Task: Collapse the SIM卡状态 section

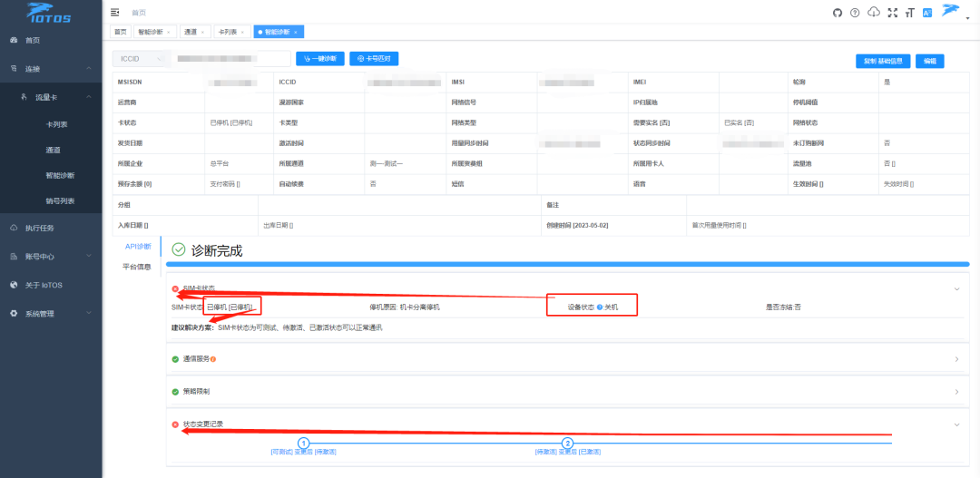Action: [x=956, y=288]
